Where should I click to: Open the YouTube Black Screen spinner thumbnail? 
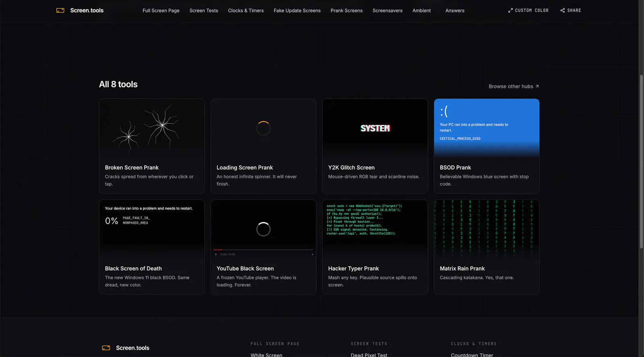coord(263,229)
